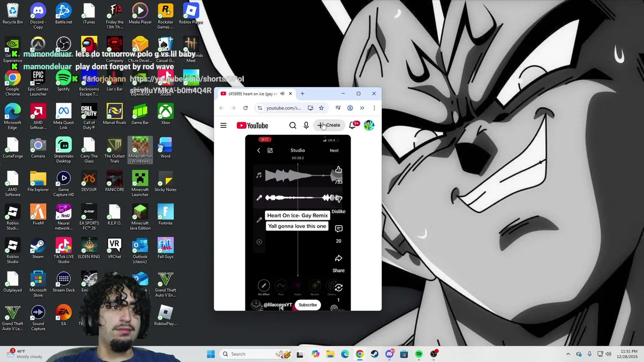Image resolution: width=644 pixels, height=362 pixels.
Task: Select the Media Player desktop icon
Action: (140, 14)
